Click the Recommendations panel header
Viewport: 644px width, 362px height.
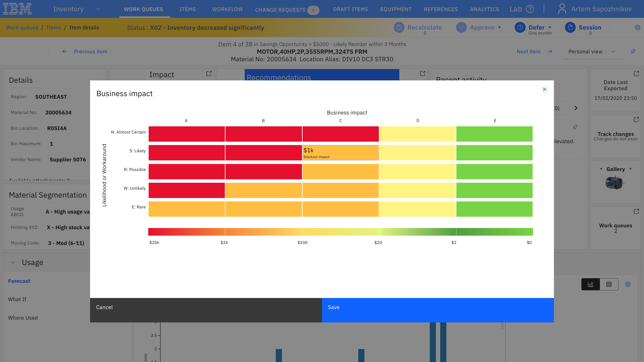pos(322,75)
